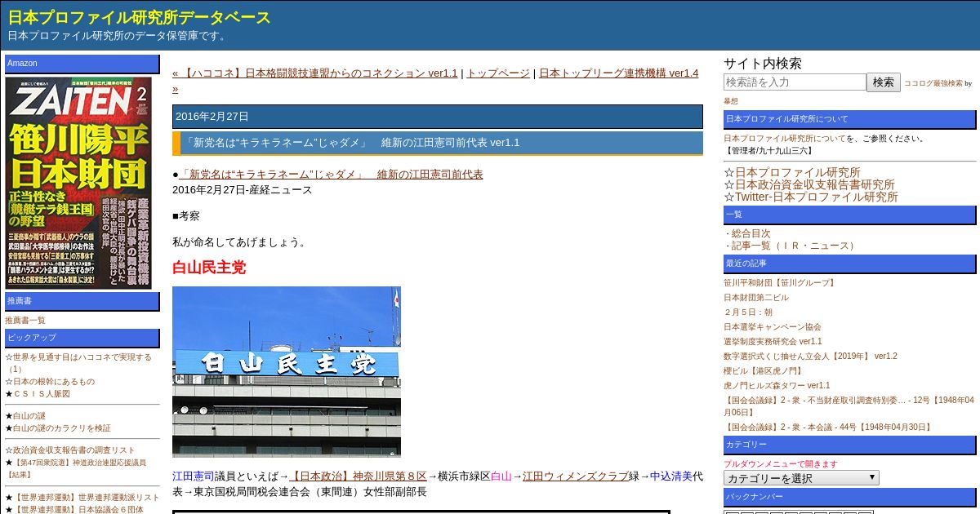The height and width of the screenshot is (514, 980).
Task: Follow the pink 白山 link
Action: pos(501,476)
